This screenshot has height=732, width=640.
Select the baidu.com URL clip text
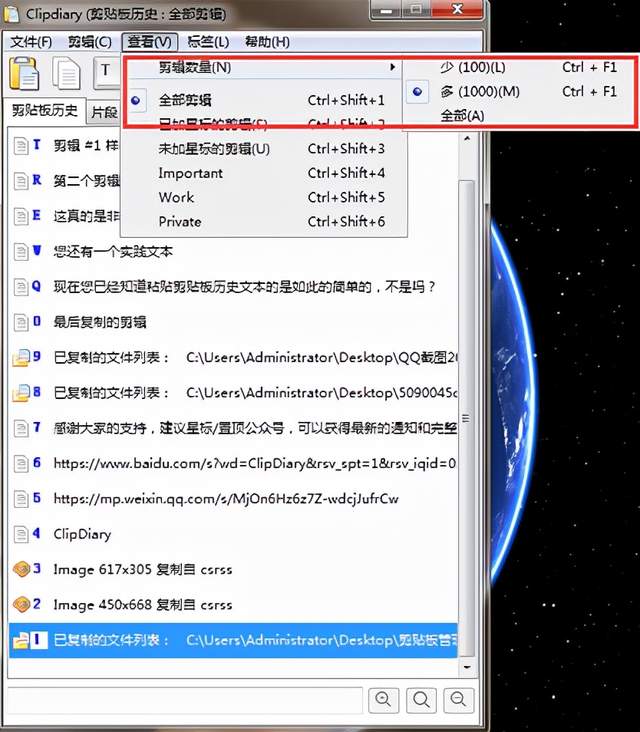(x=255, y=464)
